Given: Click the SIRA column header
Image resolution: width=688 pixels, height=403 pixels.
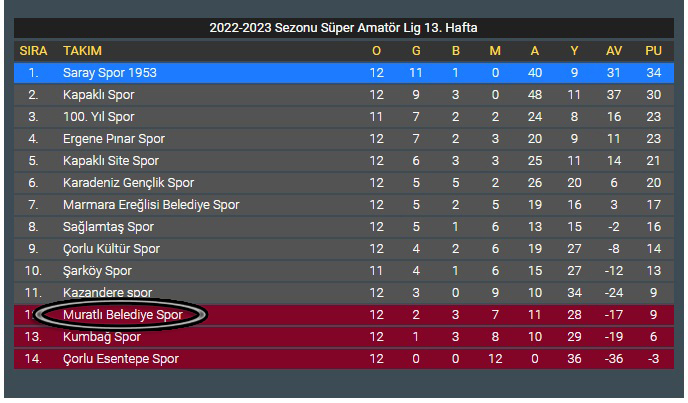Looking at the screenshot, I should pos(33,51).
